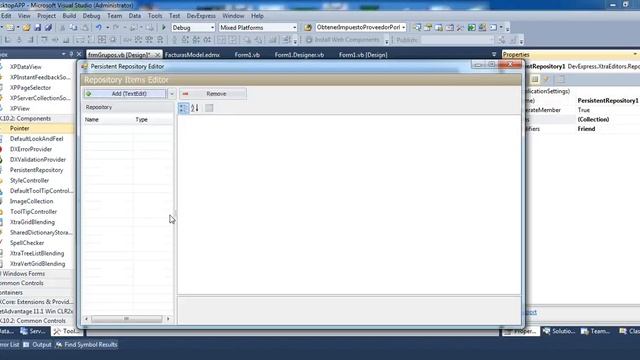
Task: Open Solution Explorer from the toolbar icon
Action: tap(417, 27)
